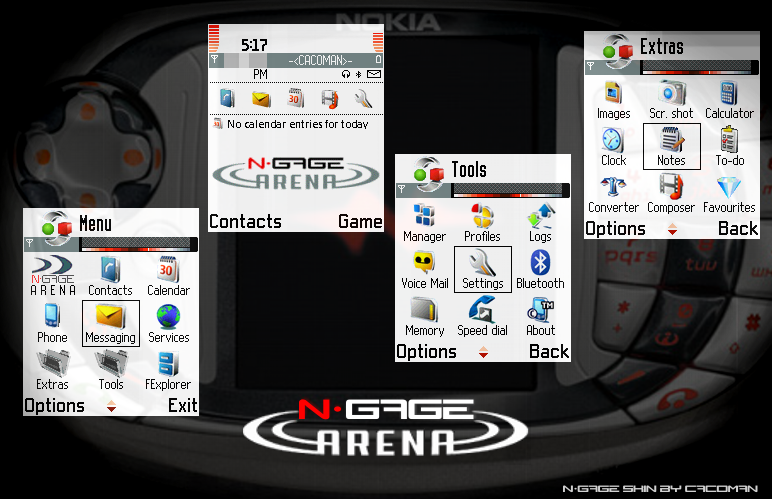The height and width of the screenshot is (499, 772).
Task: Open Favourites diamond icon in Extras
Action: coord(729,194)
